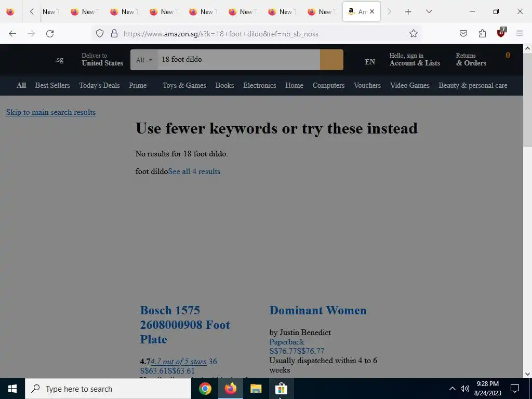Image resolution: width=532 pixels, height=399 pixels.
Task: Open uBlock Origin extension icon
Action: [501, 33]
